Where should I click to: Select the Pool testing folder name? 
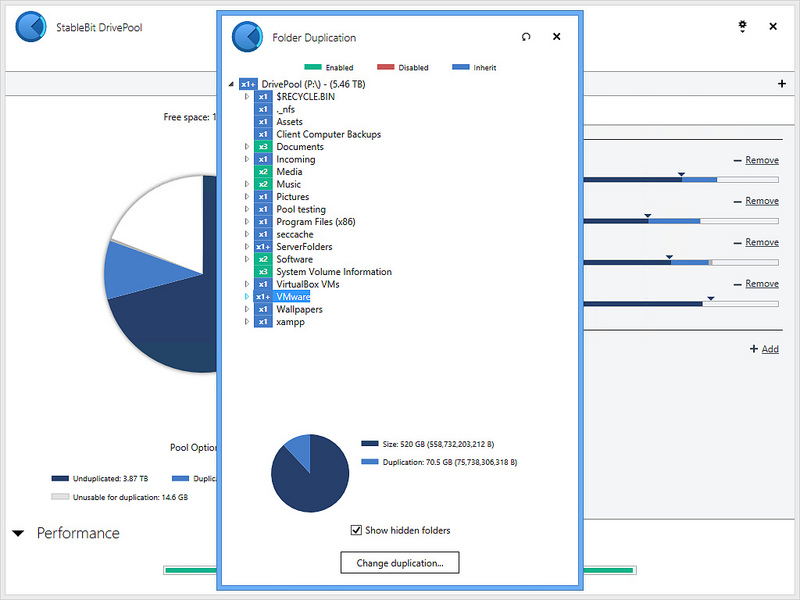coord(301,209)
